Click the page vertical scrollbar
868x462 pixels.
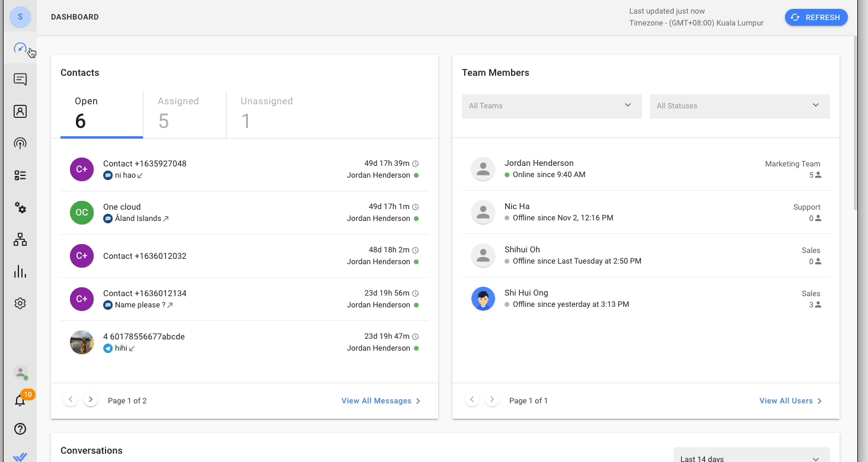pos(854,124)
